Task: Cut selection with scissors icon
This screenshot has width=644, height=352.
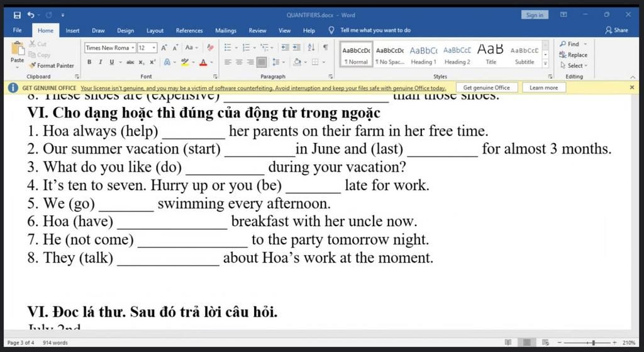Action: click(x=38, y=44)
